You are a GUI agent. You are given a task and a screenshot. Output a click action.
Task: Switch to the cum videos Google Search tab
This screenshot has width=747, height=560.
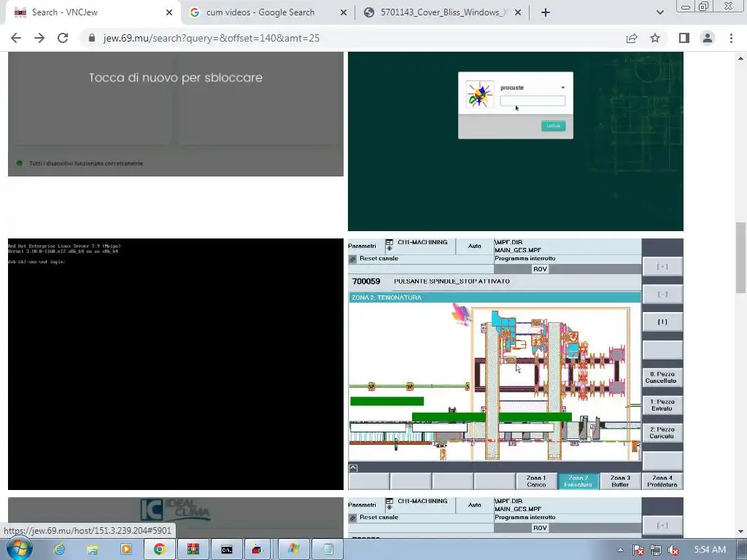click(x=268, y=12)
